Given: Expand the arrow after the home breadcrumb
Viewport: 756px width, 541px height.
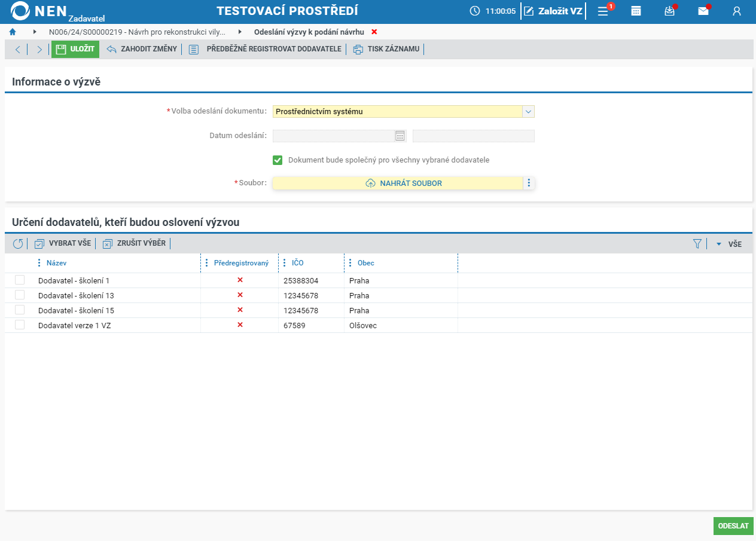Looking at the screenshot, I should pyautogui.click(x=35, y=32).
